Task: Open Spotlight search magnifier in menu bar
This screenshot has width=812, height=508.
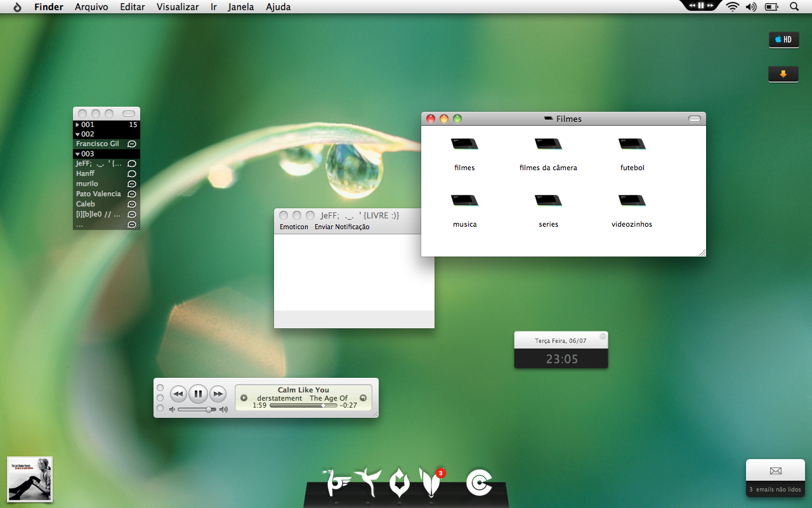Action: click(794, 7)
